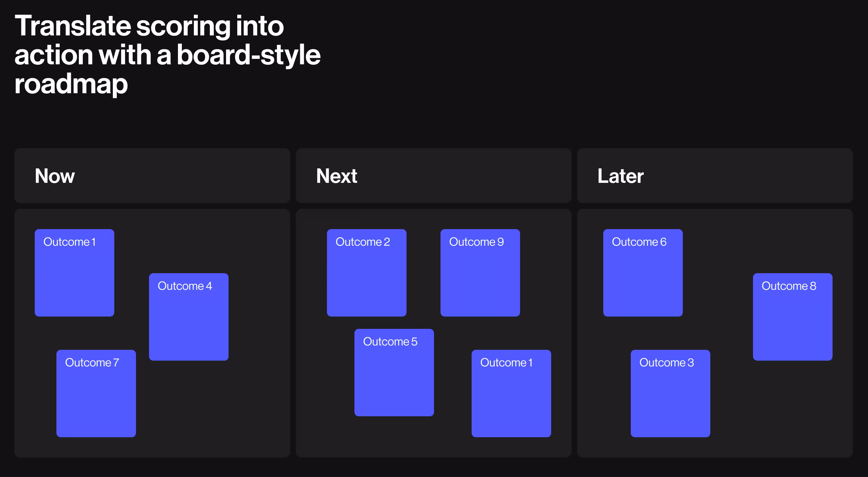Select the Outcome 1 card under Next

click(511, 394)
